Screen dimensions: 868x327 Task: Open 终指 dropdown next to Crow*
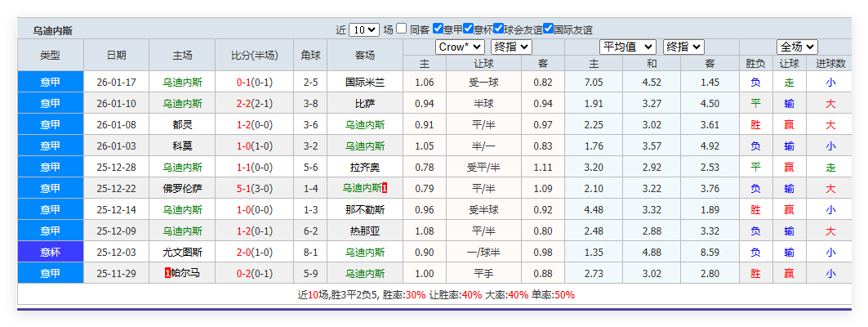(x=512, y=47)
